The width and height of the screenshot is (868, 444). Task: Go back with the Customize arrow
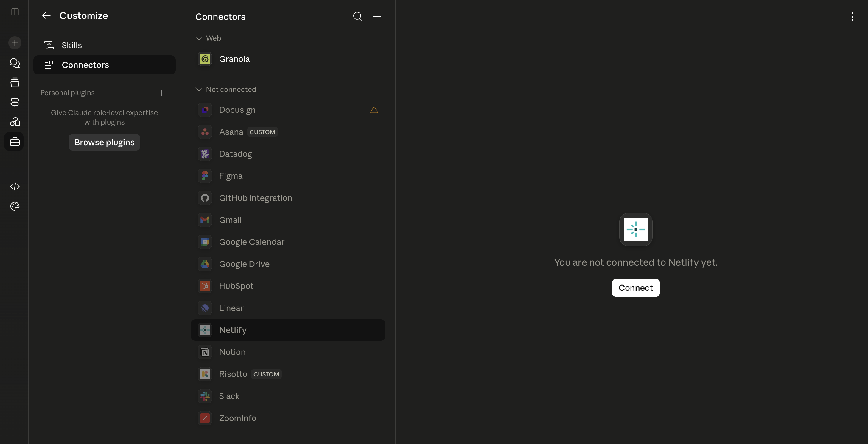point(46,15)
